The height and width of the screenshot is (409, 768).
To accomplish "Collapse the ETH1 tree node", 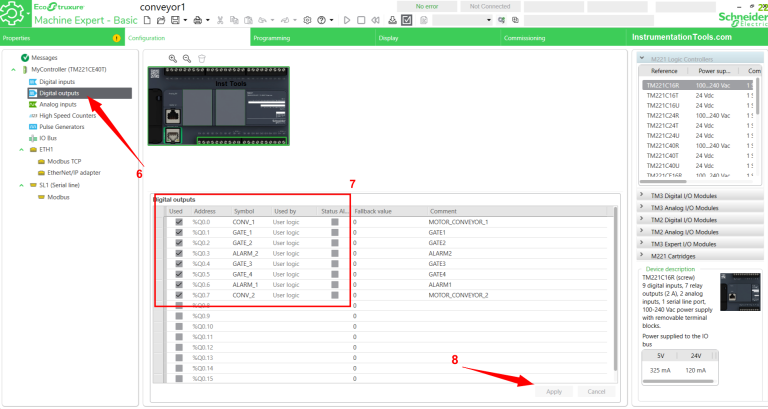I will coord(21,150).
